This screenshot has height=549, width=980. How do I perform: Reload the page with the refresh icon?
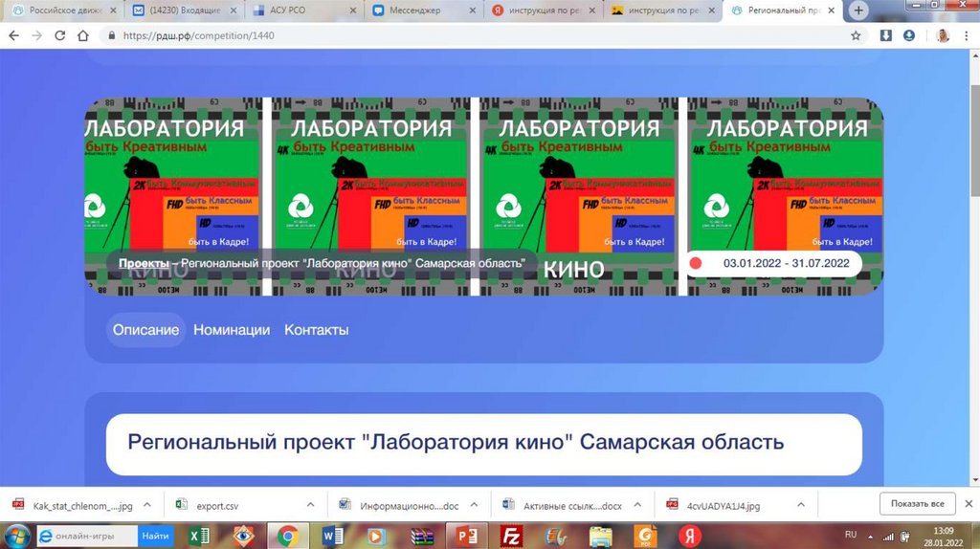pos(59,34)
